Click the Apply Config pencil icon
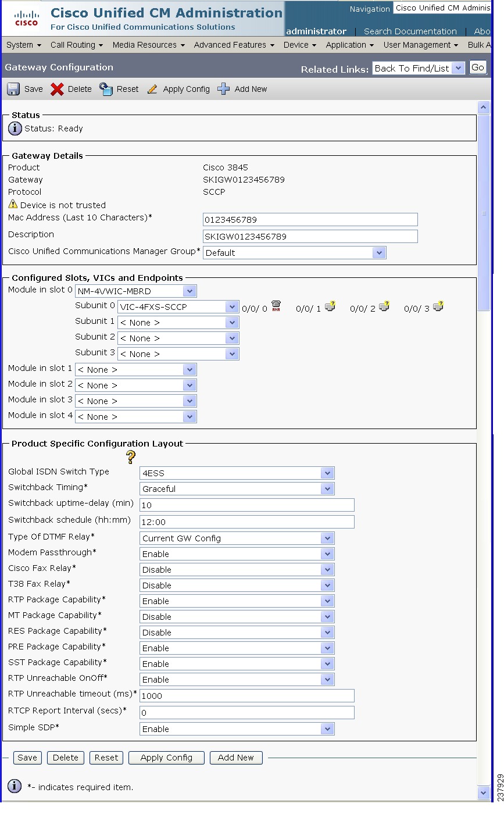Image resolution: width=504 pixels, height=814 pixels. [x=152, y=89]
